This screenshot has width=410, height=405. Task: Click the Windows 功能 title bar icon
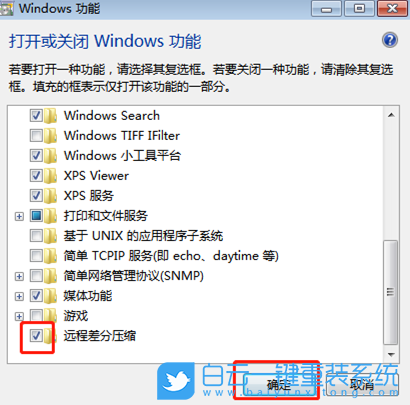tap(7, 8)
